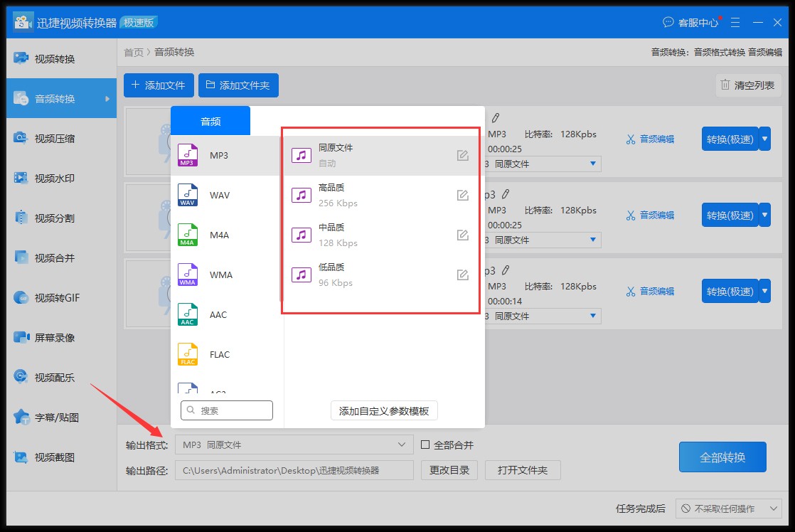The width and height of the screenshot is (795, 532).
Task: Click the 全部转换 button
Action: click(722, 457)
